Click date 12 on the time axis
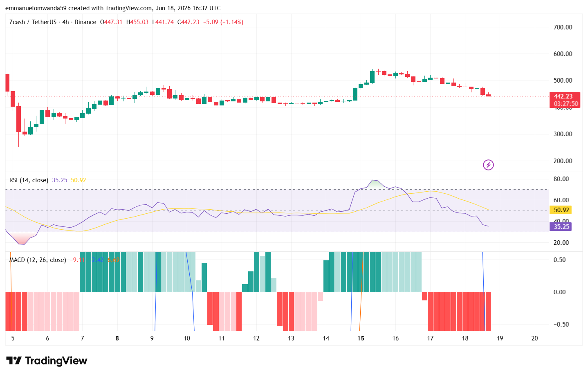The width and height of the screenshot is (588, 376). [x=256, y=338]
